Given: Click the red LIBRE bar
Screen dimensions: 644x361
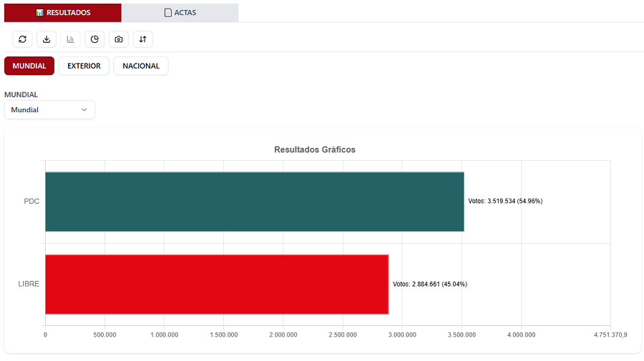Looking at the screenshot, I should pos(216,284).
